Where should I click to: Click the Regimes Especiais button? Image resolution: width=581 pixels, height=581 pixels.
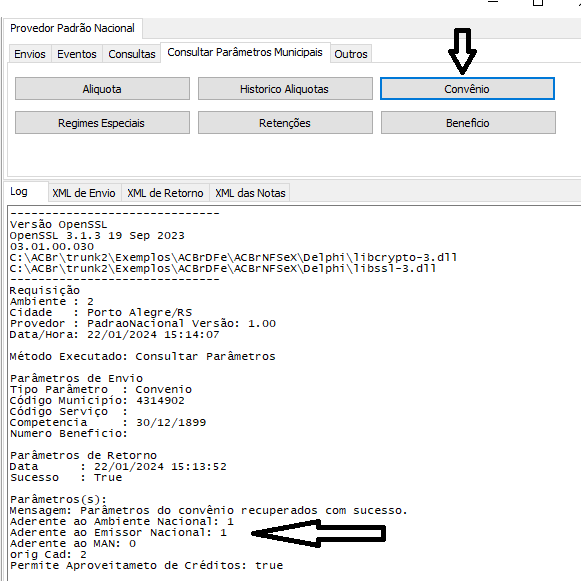coord(102,123)
